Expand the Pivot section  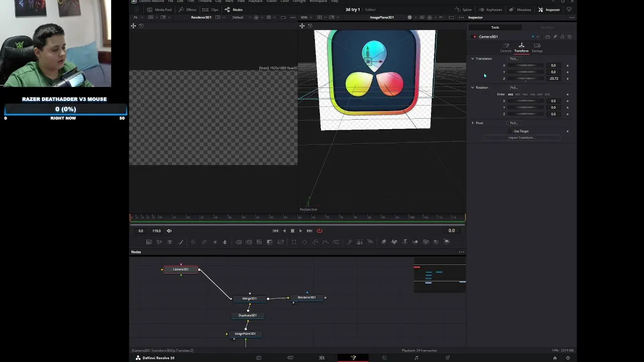[472, 123]
